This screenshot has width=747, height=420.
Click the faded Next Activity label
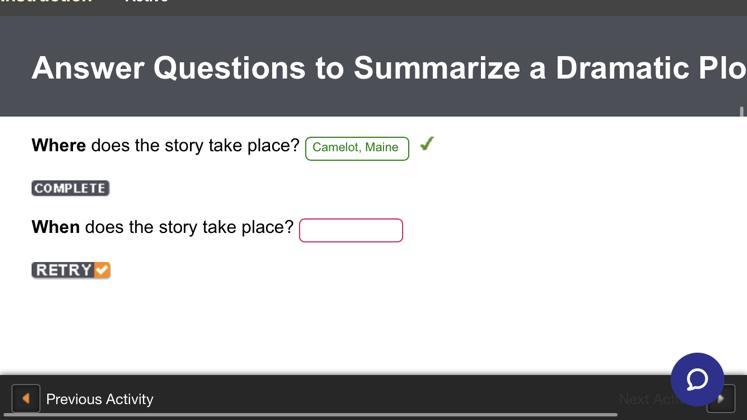tap(645, 399)
